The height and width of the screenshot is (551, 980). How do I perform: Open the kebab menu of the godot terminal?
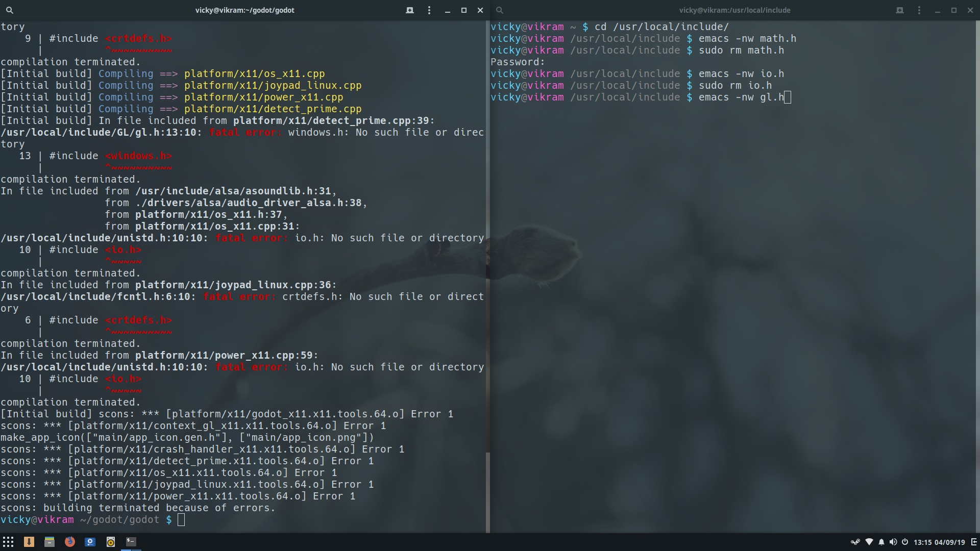point(429,10)
